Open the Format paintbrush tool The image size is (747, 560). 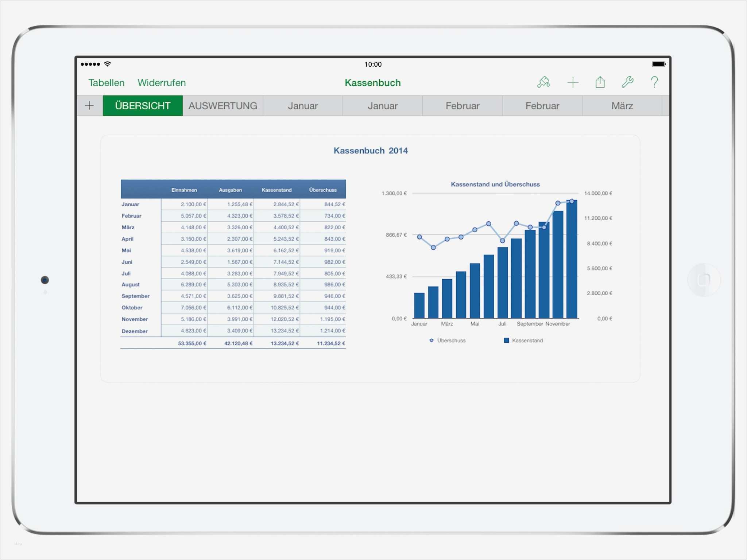click(543, 82)
